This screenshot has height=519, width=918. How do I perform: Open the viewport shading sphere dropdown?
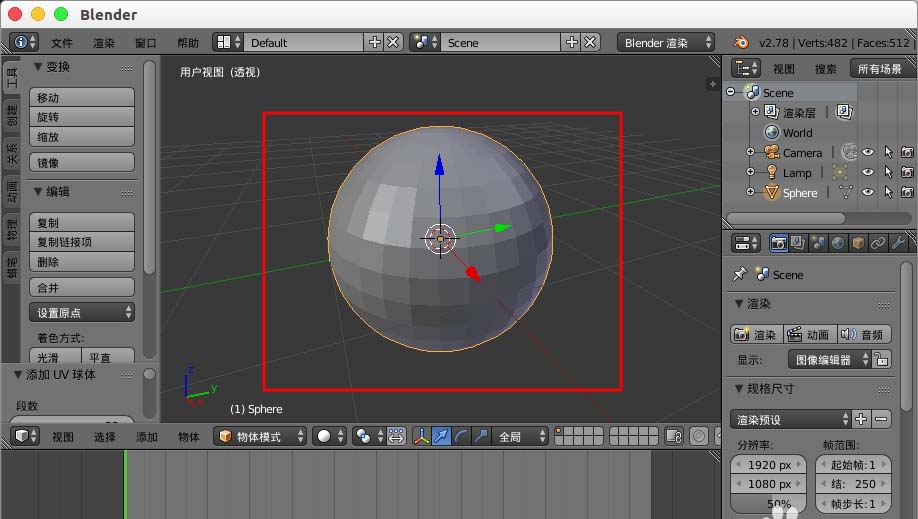[x=330, y=436]
